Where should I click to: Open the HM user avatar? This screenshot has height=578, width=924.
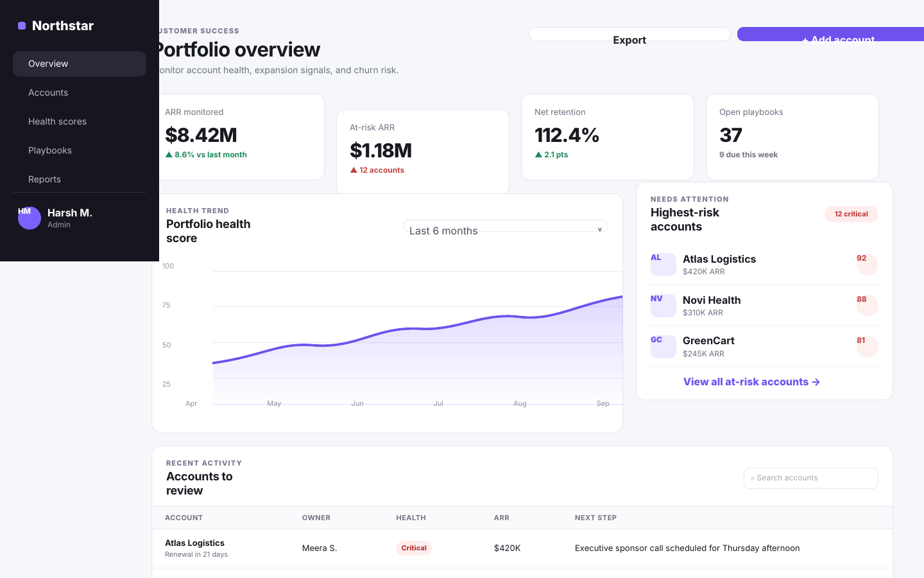30,218
